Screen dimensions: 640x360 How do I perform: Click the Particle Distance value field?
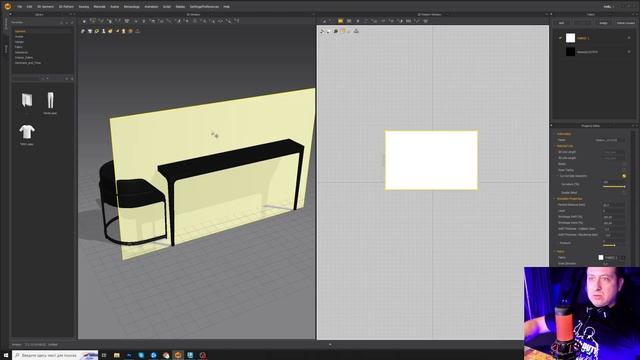(x=613, y=205)
